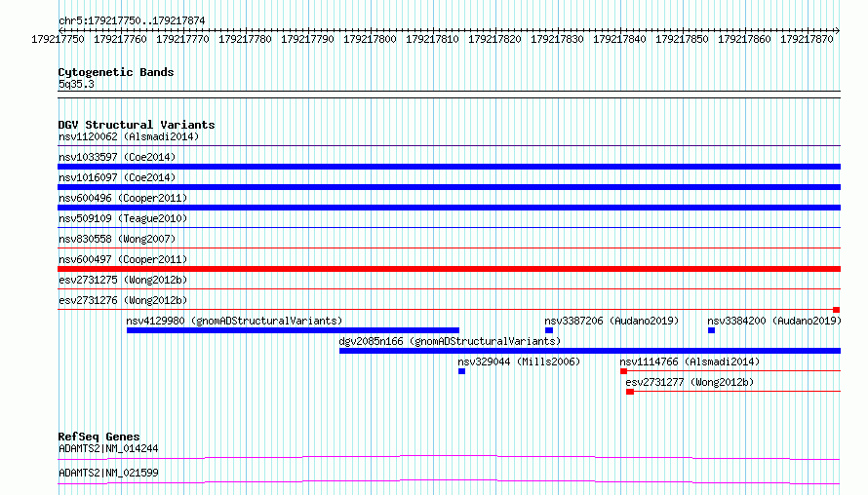This screenshot has width=868, height=495.
Task: Select the red marker for nsv1114766
Action: click(x=624, y=371)
